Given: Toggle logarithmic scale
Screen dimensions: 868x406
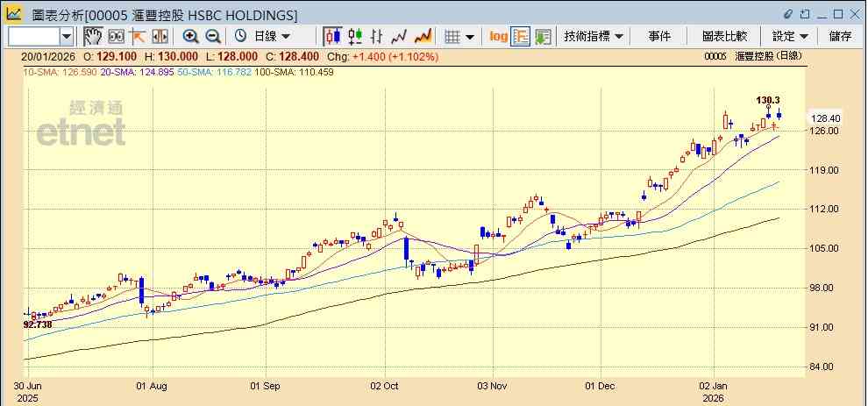Looking at the screenshot, I should click(498, 37).
